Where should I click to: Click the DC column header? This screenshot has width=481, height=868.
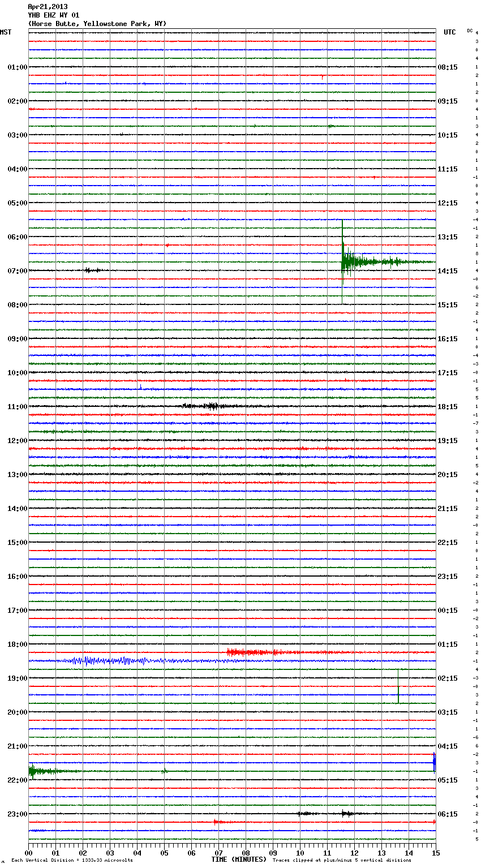click(x=470, y=31)
